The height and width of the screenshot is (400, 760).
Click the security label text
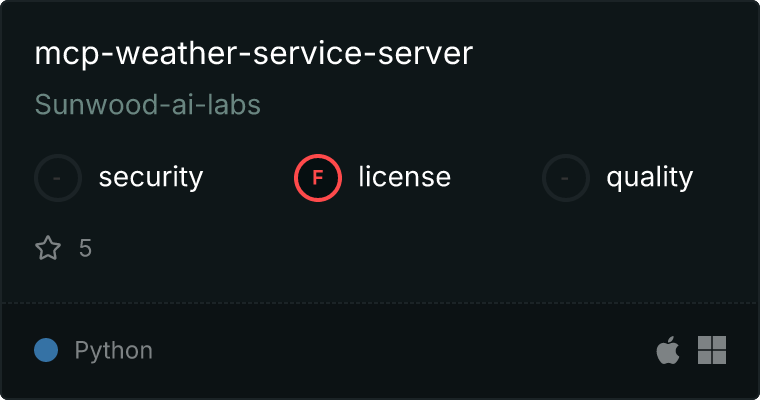151,177
